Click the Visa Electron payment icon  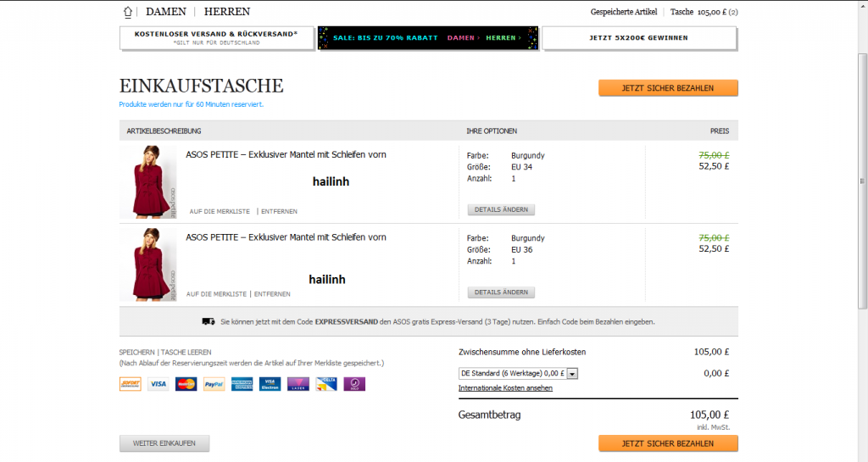click(270, 384)
